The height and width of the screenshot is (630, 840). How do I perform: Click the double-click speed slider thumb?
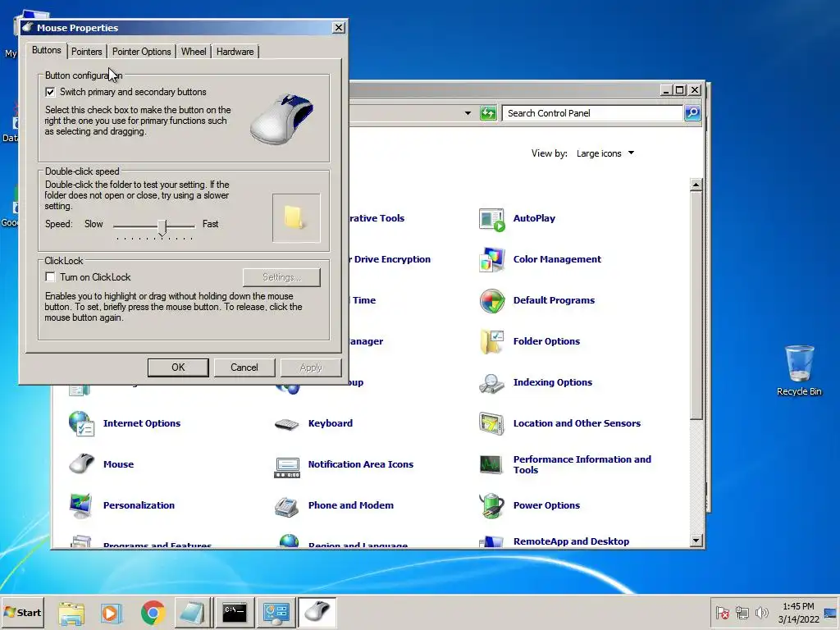tap(162, 227)
